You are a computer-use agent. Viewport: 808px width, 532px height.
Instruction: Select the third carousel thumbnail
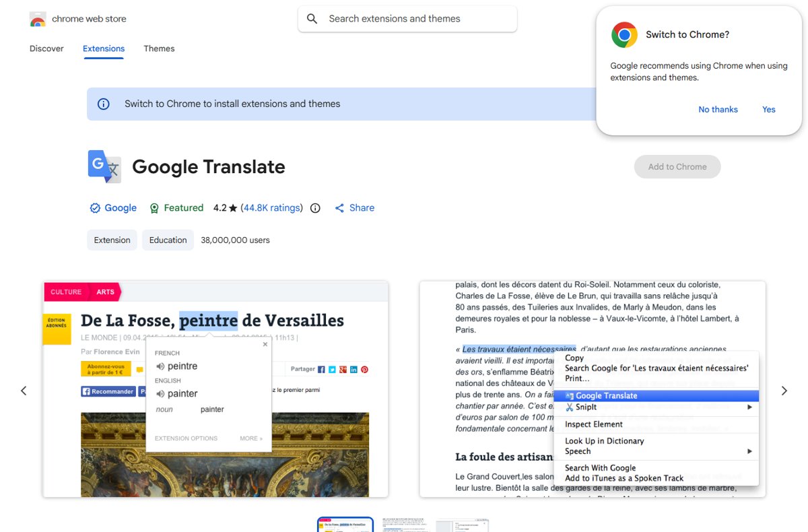click(x=462, y=525)
